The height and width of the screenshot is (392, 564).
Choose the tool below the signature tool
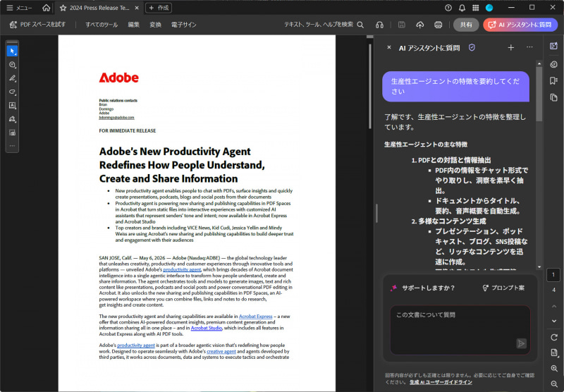point(12,133)
